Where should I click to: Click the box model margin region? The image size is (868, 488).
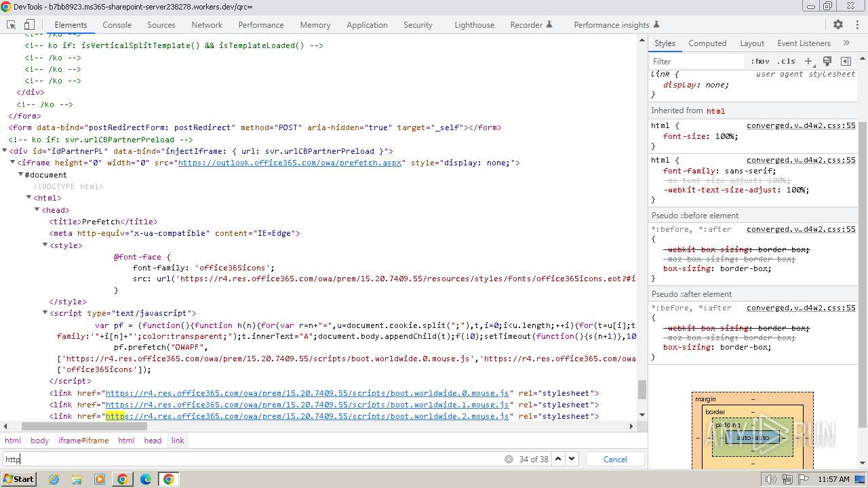[752, 399]
